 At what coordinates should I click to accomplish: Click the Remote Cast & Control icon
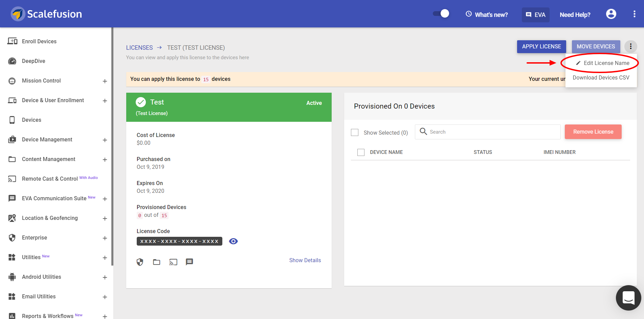(x=12, y=179)
